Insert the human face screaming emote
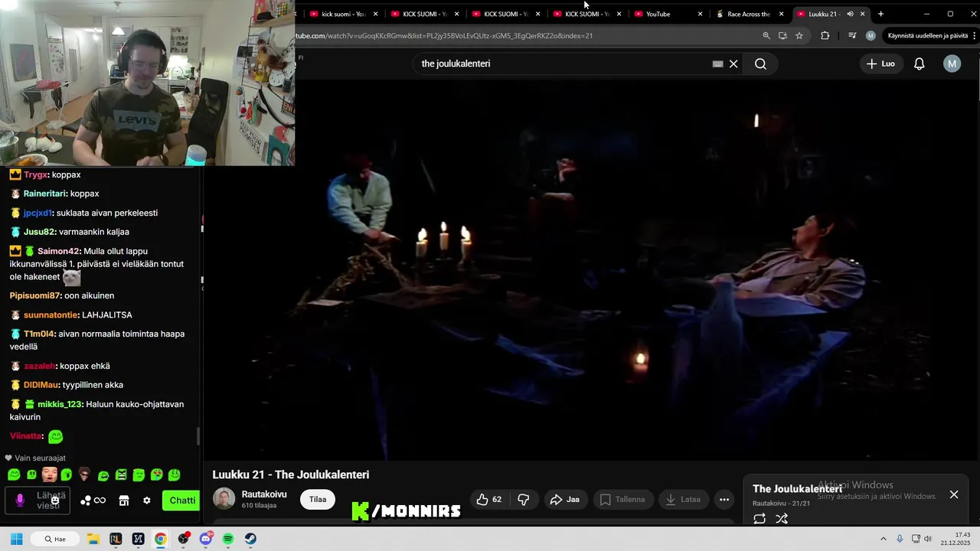Viewport: 980px width, 551px height. (x=49, y=474)
